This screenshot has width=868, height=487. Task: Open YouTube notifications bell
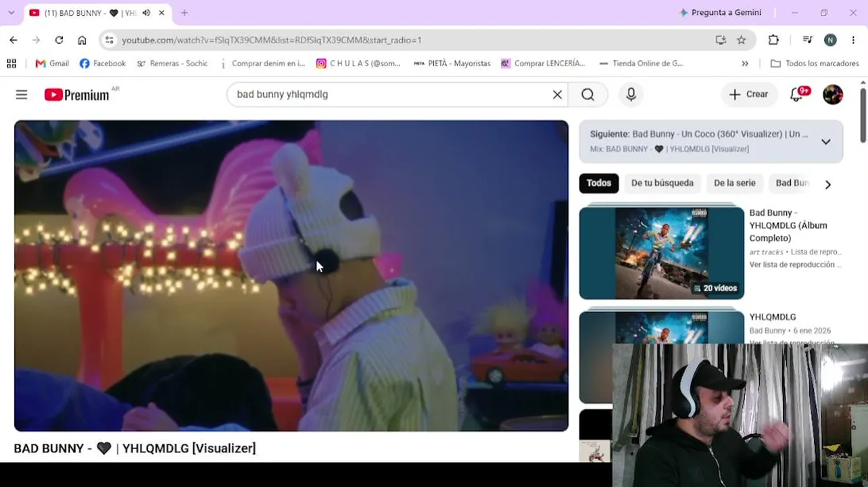coord(797,94)
